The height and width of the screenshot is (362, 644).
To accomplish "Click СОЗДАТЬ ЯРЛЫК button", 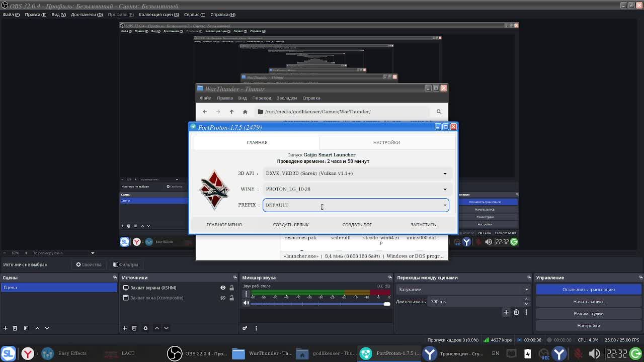I will coord(291,225).
